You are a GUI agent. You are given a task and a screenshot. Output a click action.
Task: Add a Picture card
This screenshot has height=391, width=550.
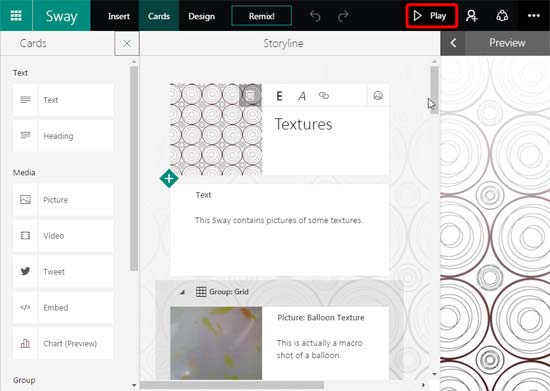click(x=63, y=200)
